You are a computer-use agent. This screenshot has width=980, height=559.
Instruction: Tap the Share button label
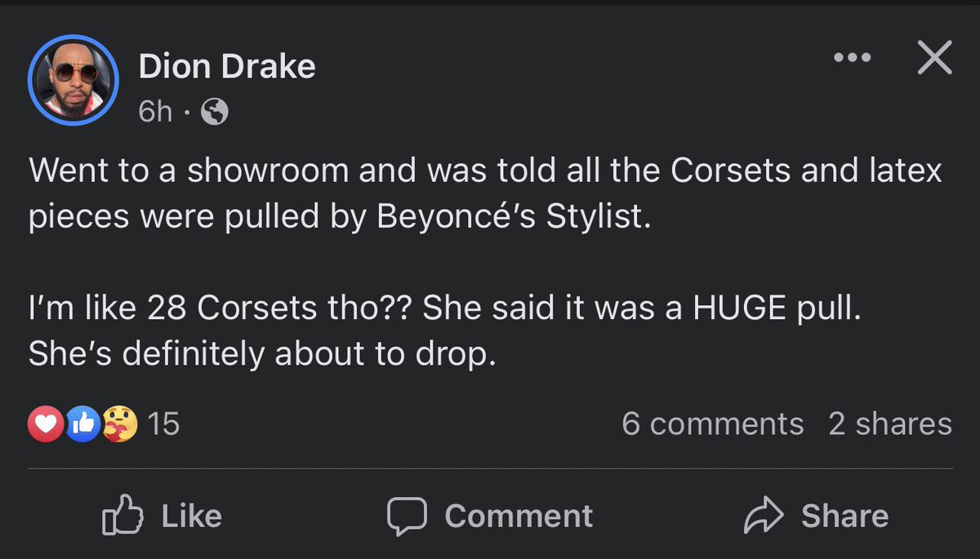[844, 516]
